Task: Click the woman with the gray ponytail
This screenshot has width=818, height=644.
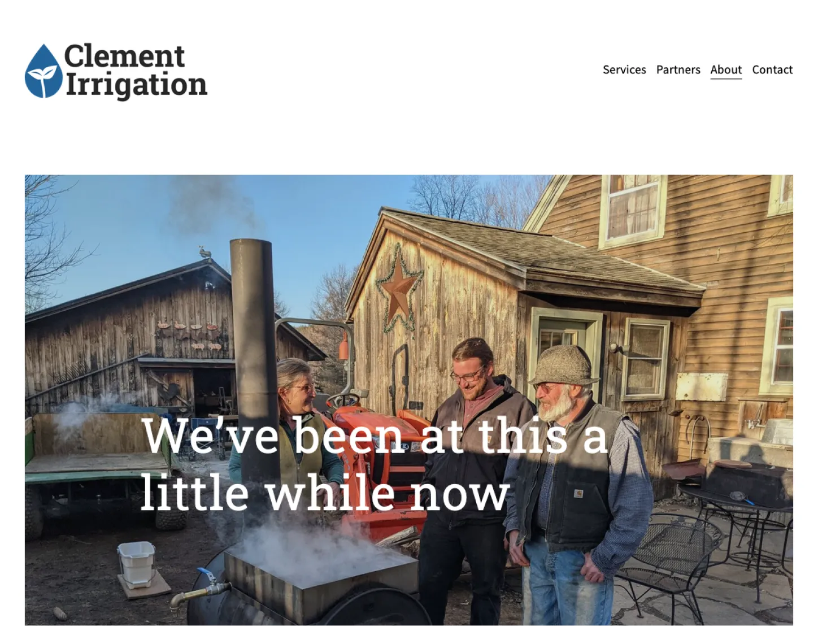Action: pos(294,429)
